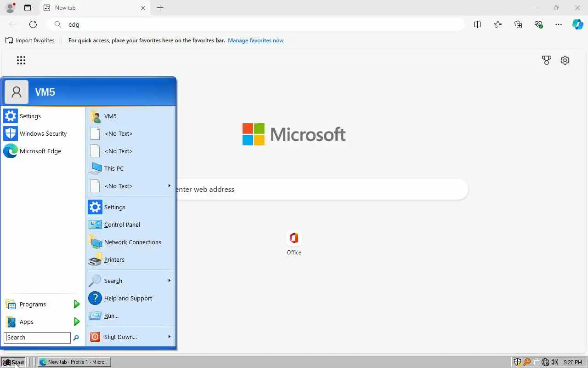Open Settings in right column
The height and width of the screenshot is (368, 588).
coord(131,207)
